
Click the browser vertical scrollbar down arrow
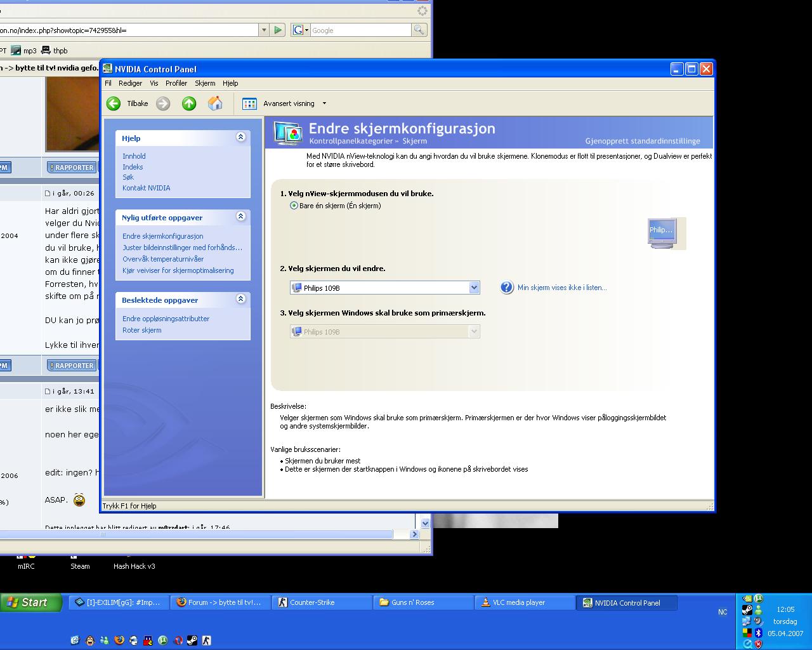425,524
